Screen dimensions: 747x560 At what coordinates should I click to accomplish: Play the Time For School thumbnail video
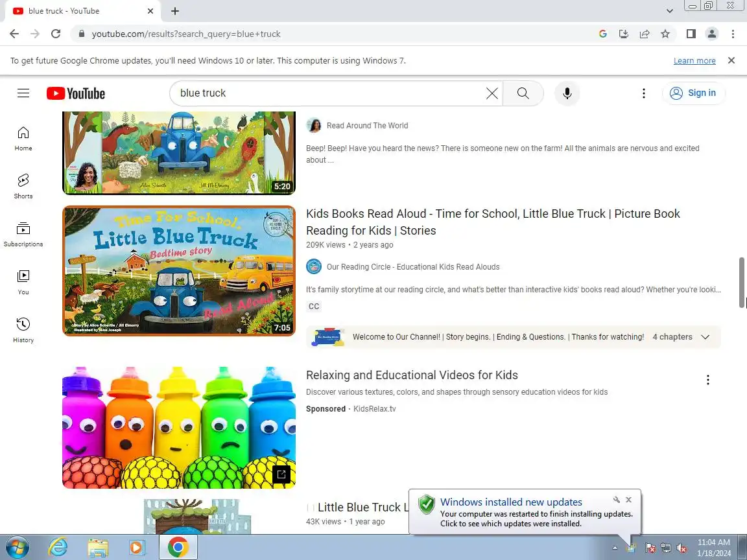[x=179, y=270]
